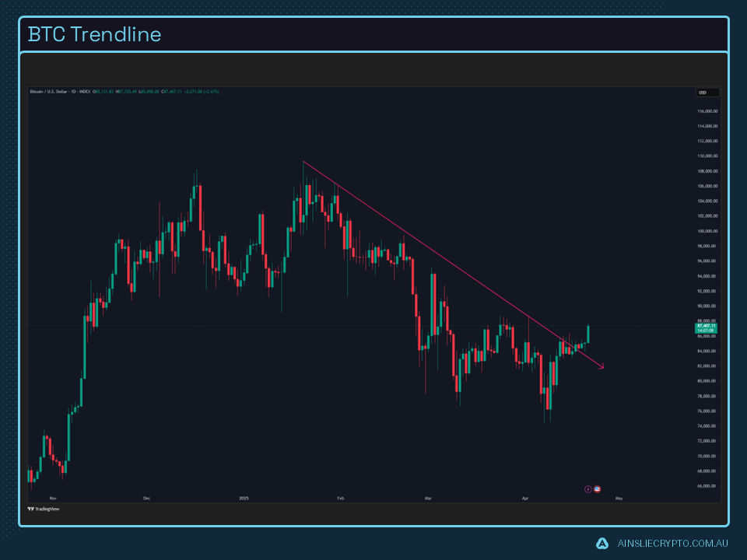
Task: Click the 66,000.00 price axis label
Action: (707, 485)
